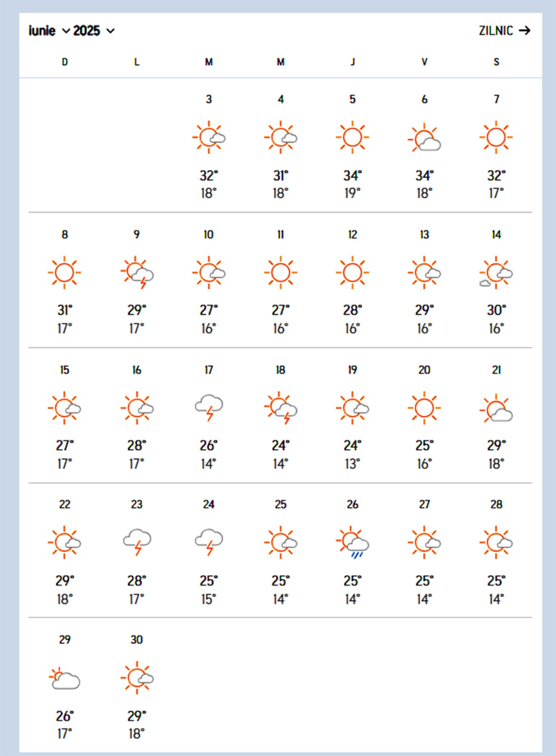Click the sun and storm icon on day 18
Image resolution: width=556 pixels, height=756 pixels.
[x=281, y=407]
